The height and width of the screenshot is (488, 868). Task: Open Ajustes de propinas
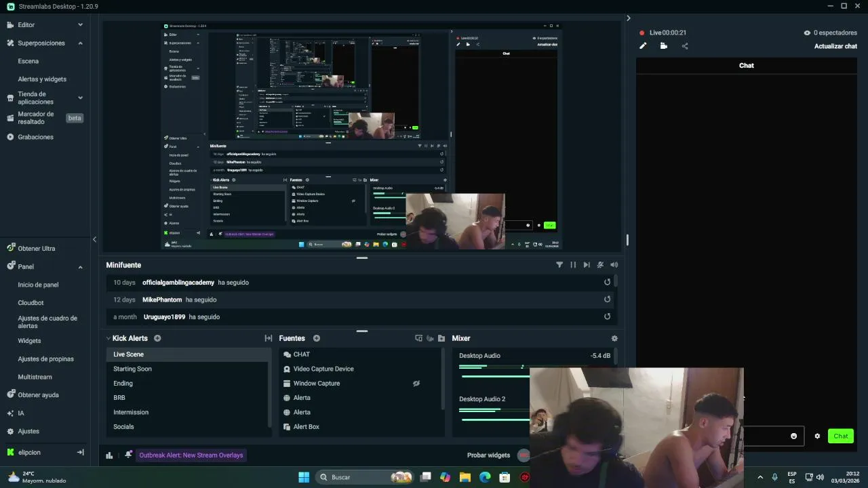tap(45, 359)
